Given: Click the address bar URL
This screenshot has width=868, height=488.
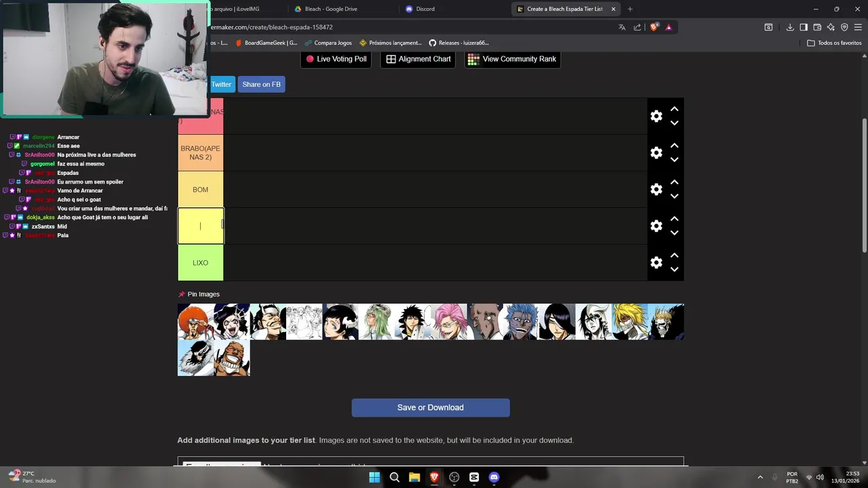Looking at the screenshot, I should (x=271, y=27).
